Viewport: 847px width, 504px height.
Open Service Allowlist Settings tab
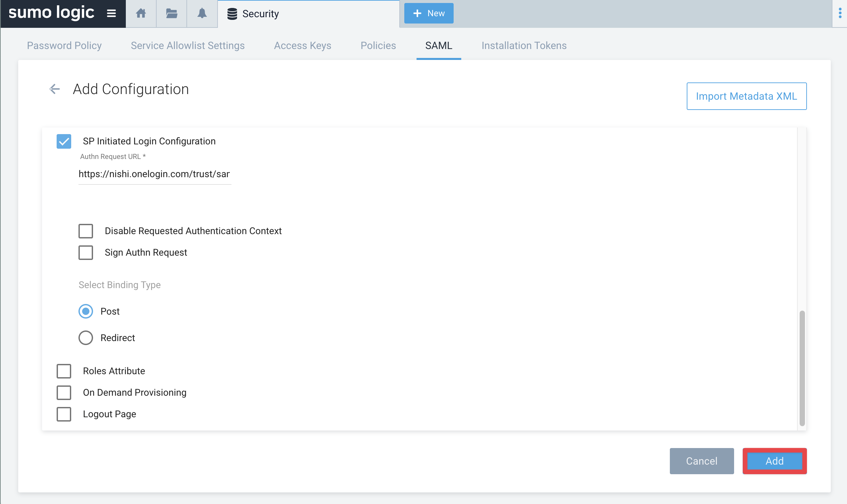187,45
